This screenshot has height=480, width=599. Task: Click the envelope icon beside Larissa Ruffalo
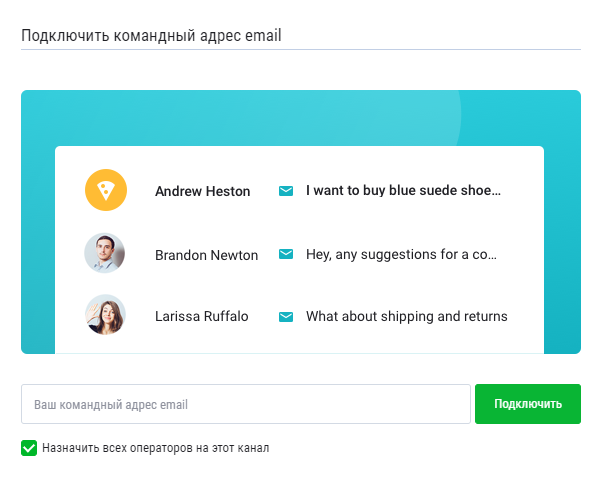pos(286,317)
